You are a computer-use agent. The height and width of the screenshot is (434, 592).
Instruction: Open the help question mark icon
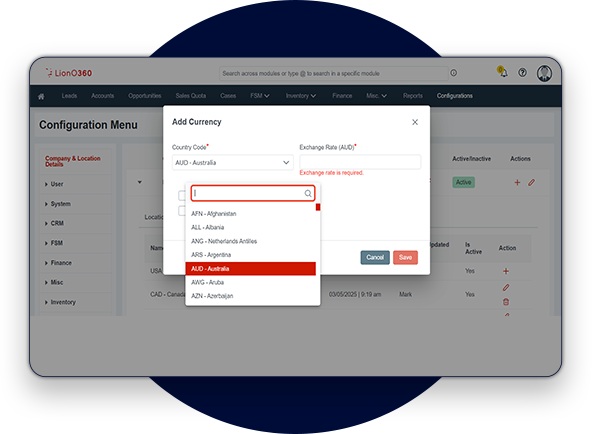pyautogui.click(x=523, y=72)
